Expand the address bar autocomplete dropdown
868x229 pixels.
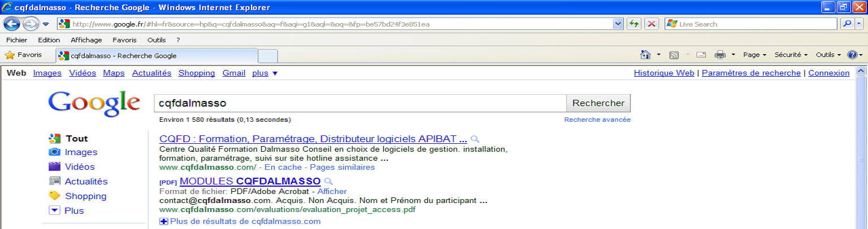pos(618,24)
